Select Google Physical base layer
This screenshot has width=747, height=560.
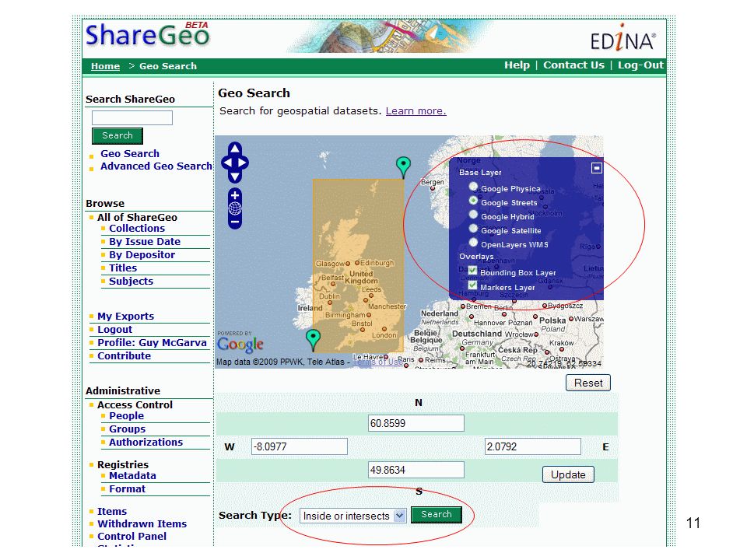pos(473,187)
